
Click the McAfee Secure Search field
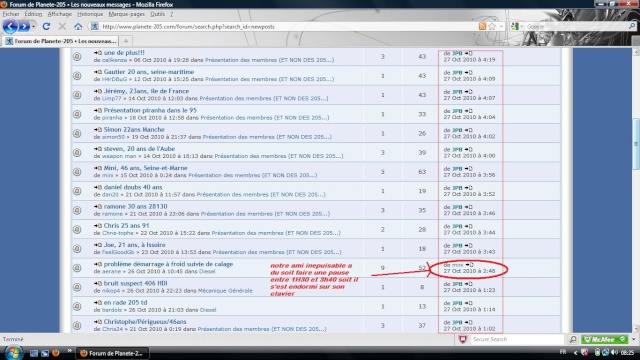pyautogui.click(x=518, y=339)
